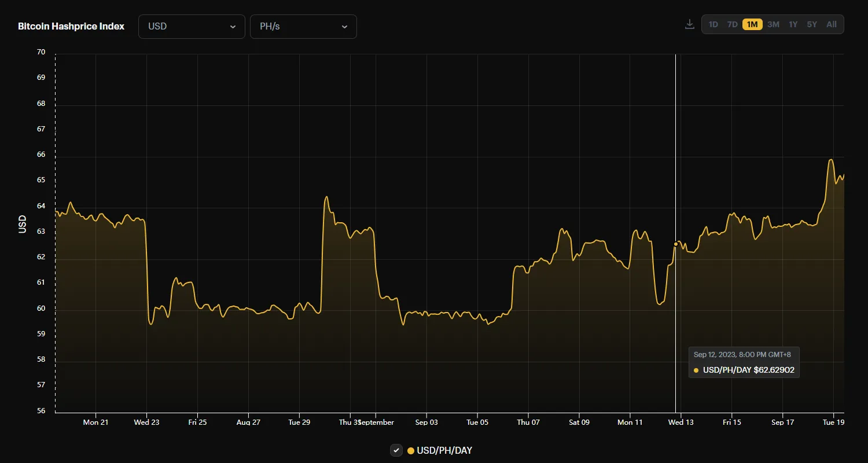This screenshot has height=463, width=868.
Task: Select the 5Y range option
Action: tap(812, 24)
